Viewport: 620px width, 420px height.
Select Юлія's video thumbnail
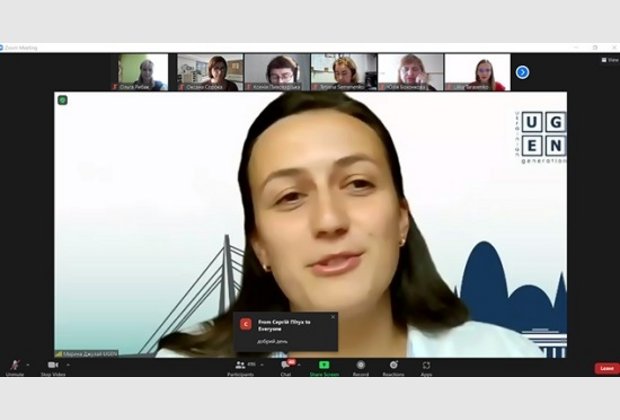(x=410, y=72)
